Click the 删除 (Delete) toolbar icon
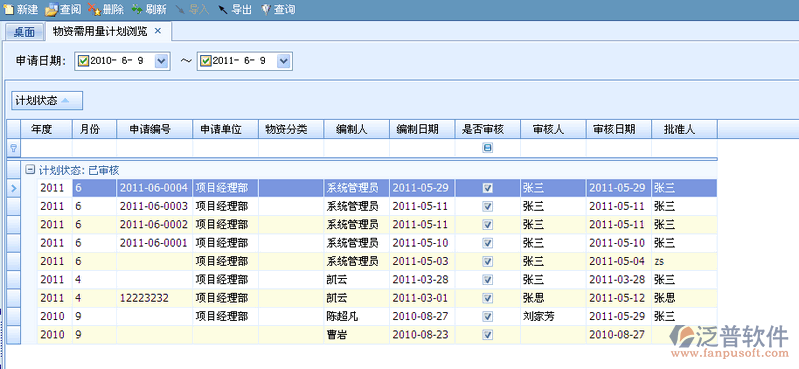 tap(94, 9)
